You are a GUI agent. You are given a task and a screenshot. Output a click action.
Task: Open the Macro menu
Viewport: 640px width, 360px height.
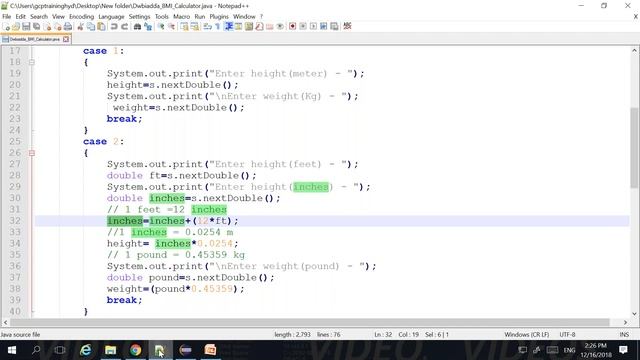click(181, 17)
